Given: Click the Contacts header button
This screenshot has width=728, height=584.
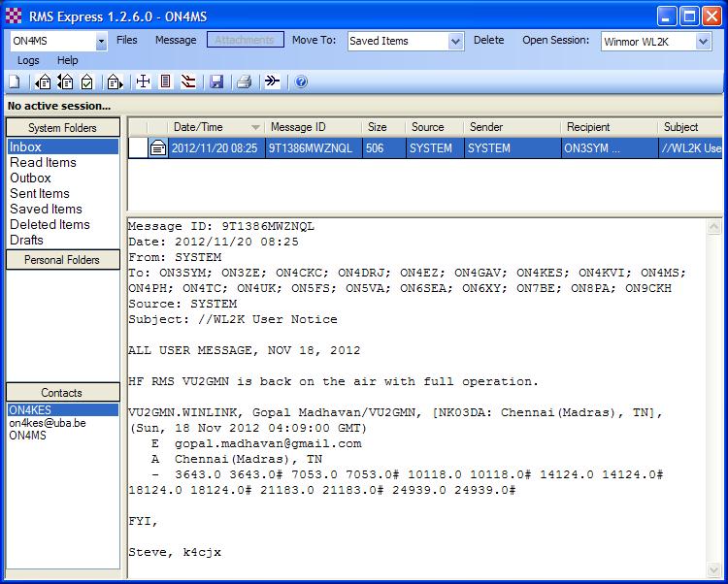Looking at the screenshot, I should pos(63,393).
